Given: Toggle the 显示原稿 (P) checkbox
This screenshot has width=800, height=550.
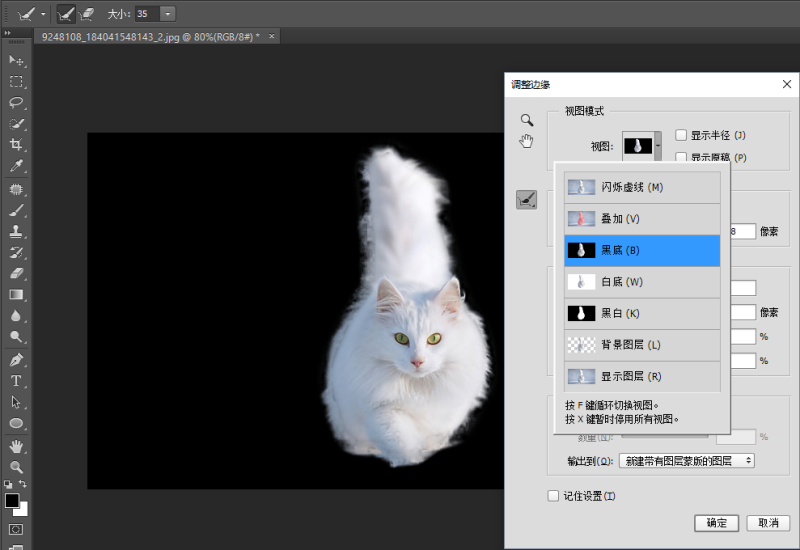Looking at the screenshot, I should (x=681, y=156).
